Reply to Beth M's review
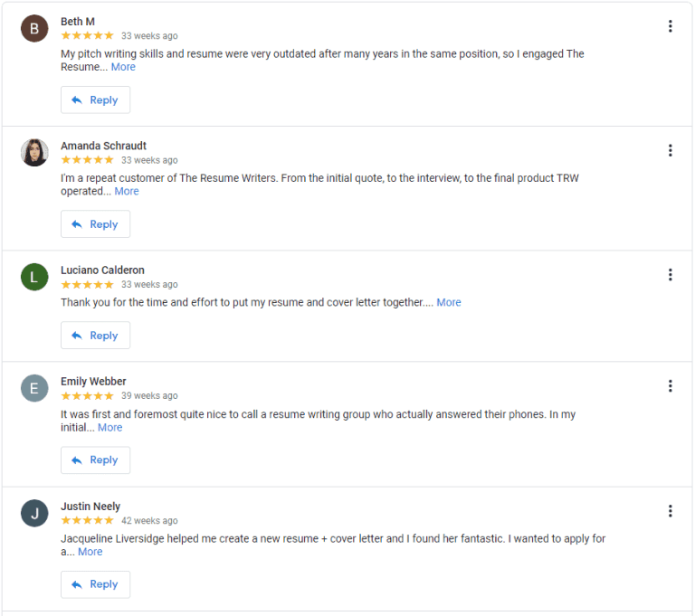This screenshot has width=695, height=616. tap(95, 100)
